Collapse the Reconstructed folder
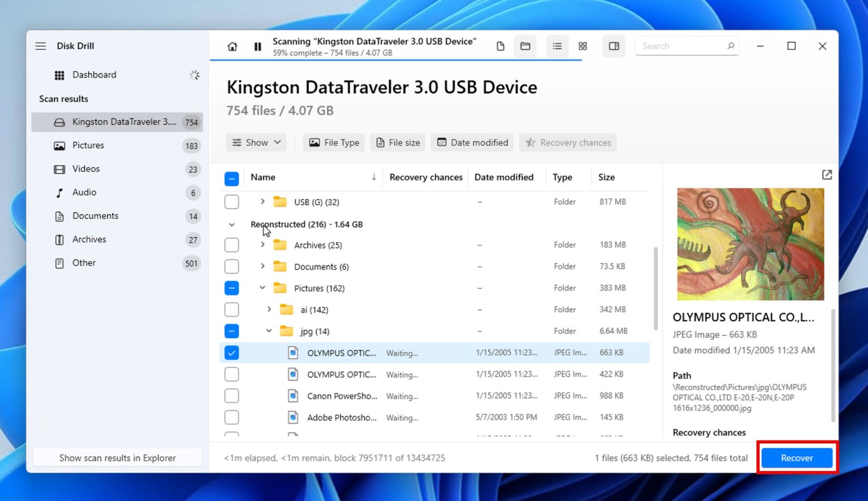This screenshot has height=501, width=868. pyautogui.click(x=232, y=224)
